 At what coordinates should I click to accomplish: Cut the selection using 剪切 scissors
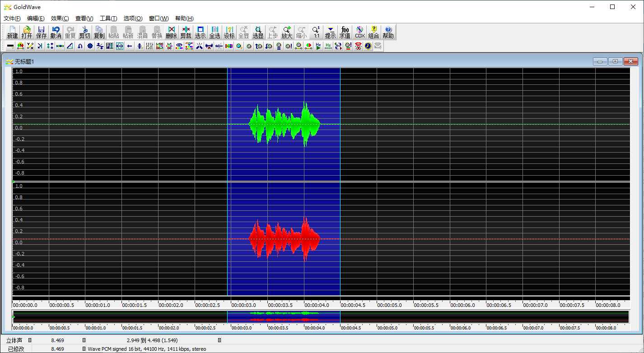[x=84, y=32]
